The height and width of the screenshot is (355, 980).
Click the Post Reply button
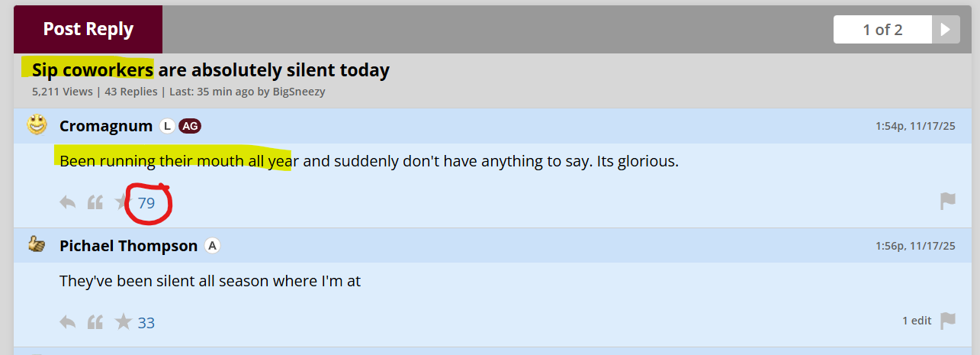pyautogui.click(x=88, y=30)
